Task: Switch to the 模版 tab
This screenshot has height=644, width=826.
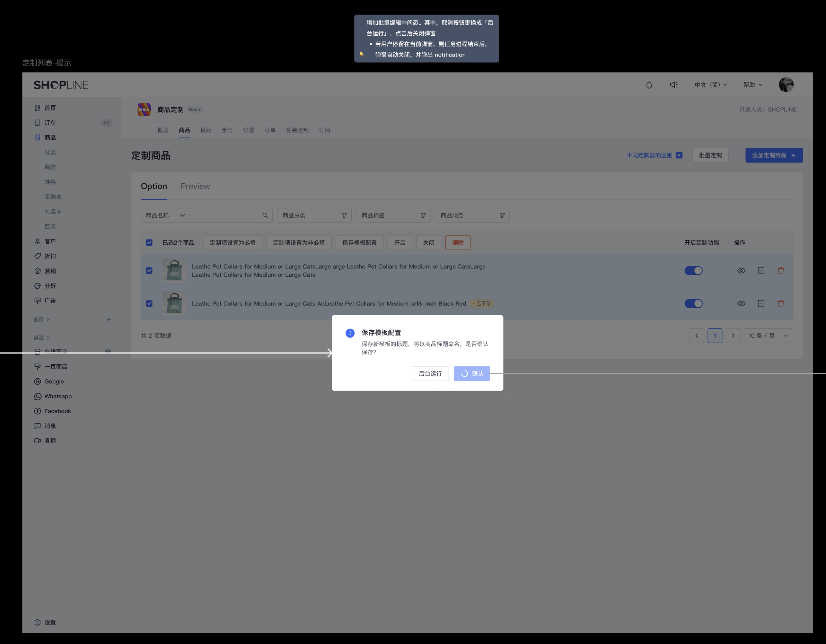Action: pyautogui.click(x=206, y=130)
